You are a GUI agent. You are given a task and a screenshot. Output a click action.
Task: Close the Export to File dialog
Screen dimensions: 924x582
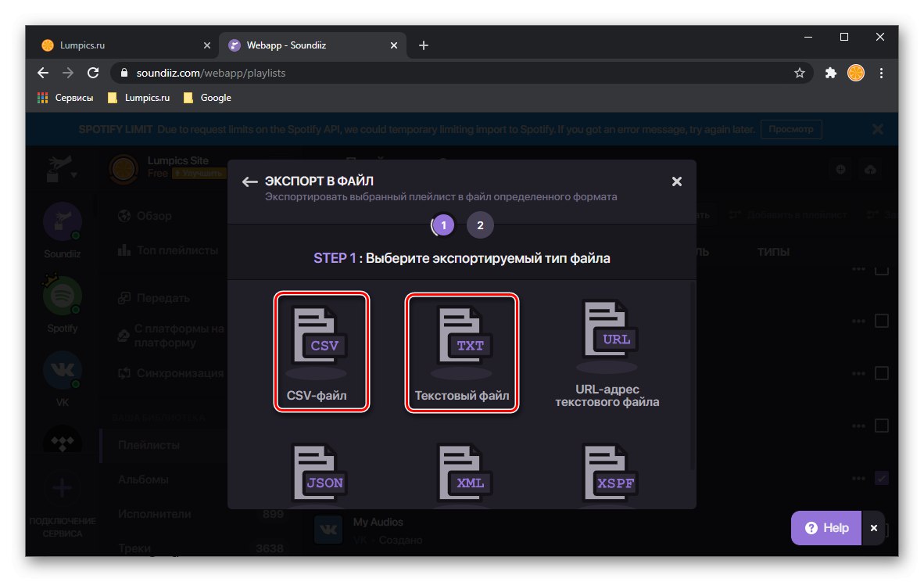(x=676, y=181)
